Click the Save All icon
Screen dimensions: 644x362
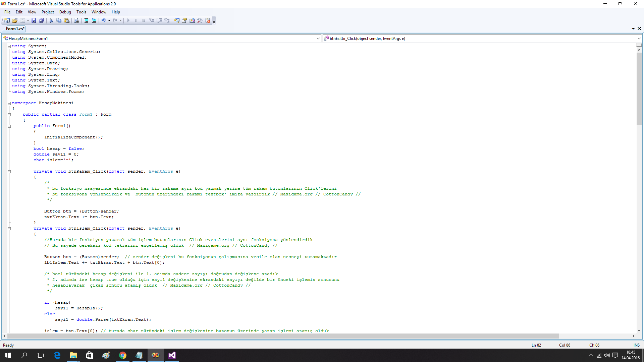(x=42, y=20)
